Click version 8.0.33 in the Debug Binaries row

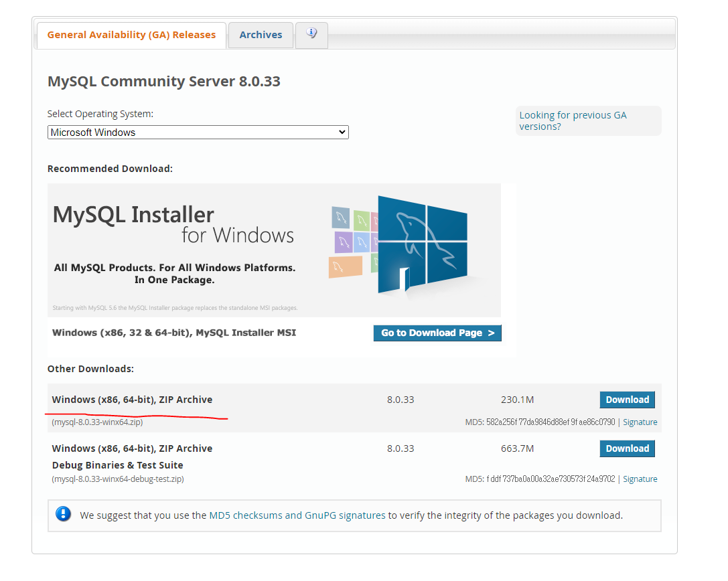pyautogui.click(x=401, y=448)
